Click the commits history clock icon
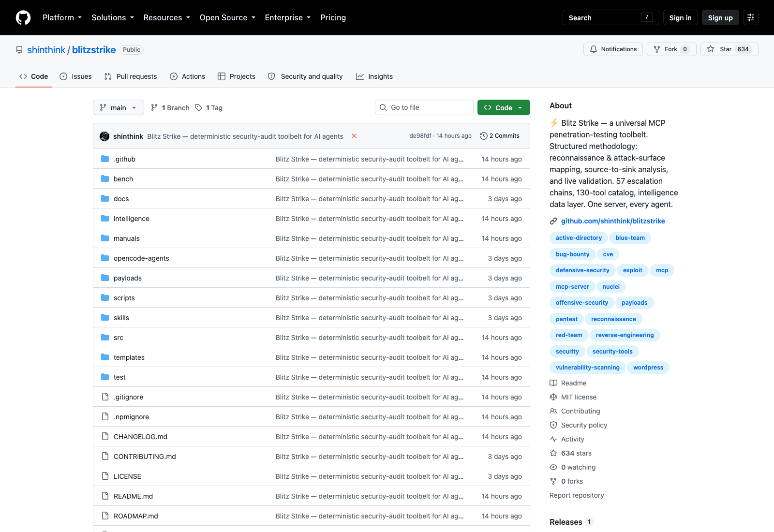The image size is (774, 532). click(483, 136)
